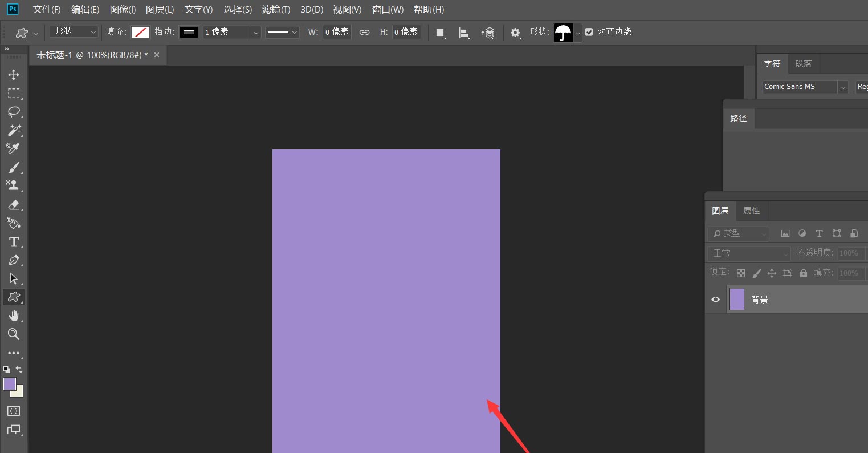Image resolution: width=868 pixels, height=453 pixels.
Task: Expand the collapsed toolbox arrows
Action: [x=7, y=50]
